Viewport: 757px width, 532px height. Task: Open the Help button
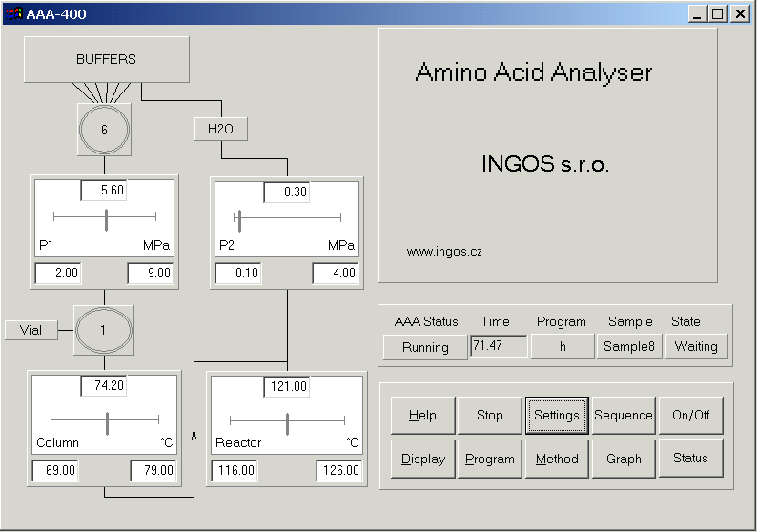422,415
